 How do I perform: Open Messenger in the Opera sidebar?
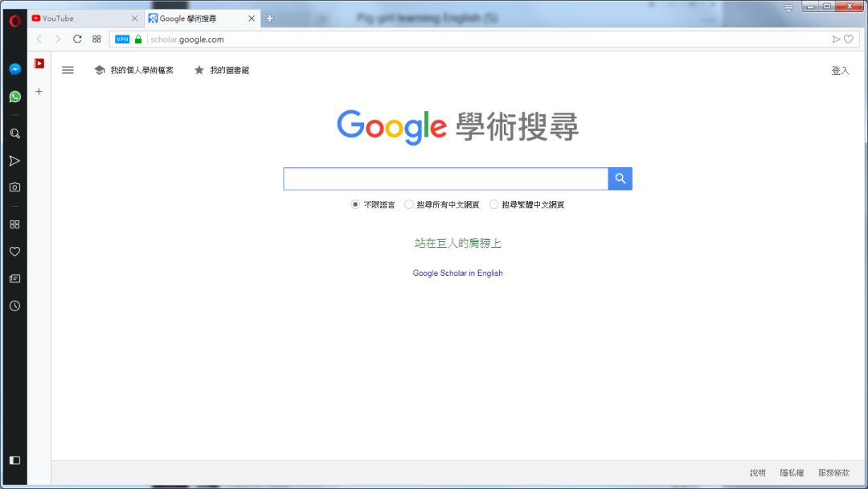tap(15, 69)
